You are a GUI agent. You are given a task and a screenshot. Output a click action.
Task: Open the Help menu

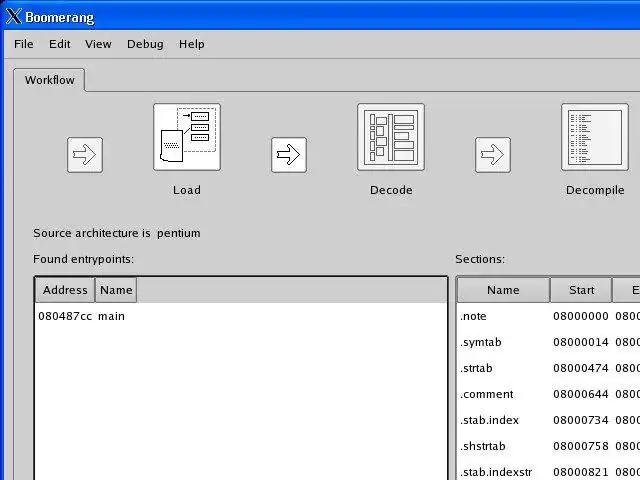click(191, 44)
